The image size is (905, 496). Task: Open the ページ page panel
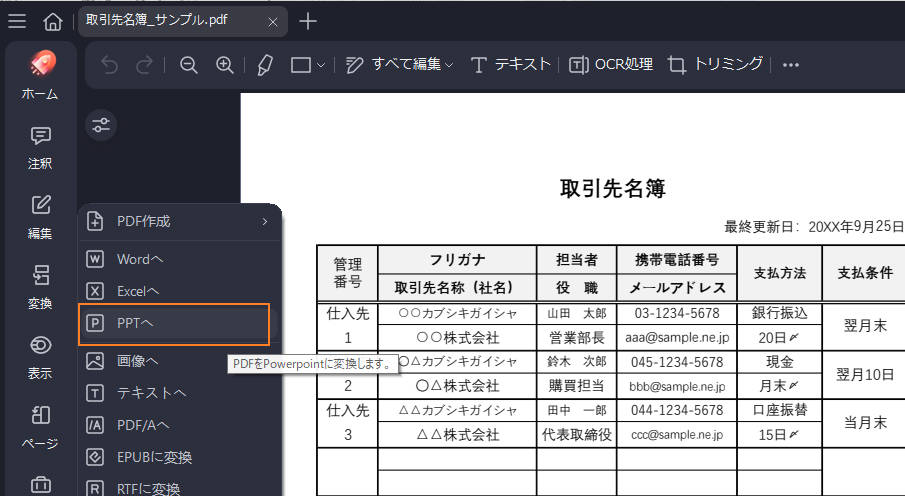[x=40, y=427]
